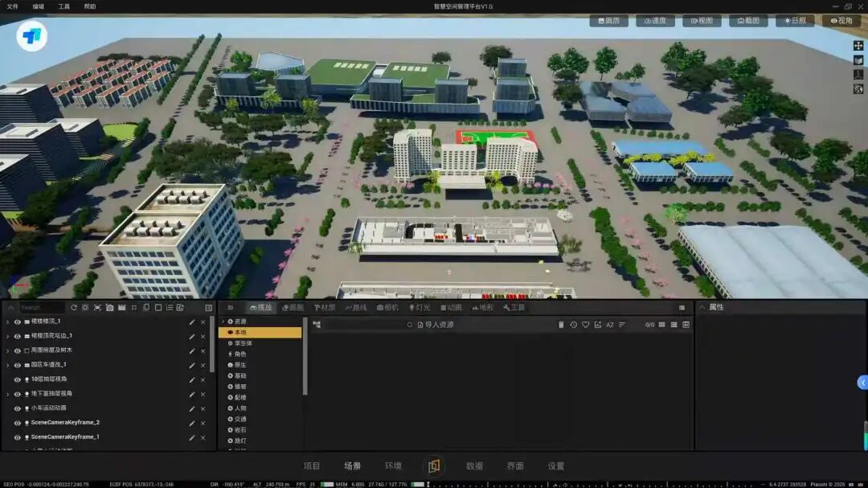The height and width of the screenshot is (488, 868).
Task: Click the resource category list scrollbar
Action: 305,356
